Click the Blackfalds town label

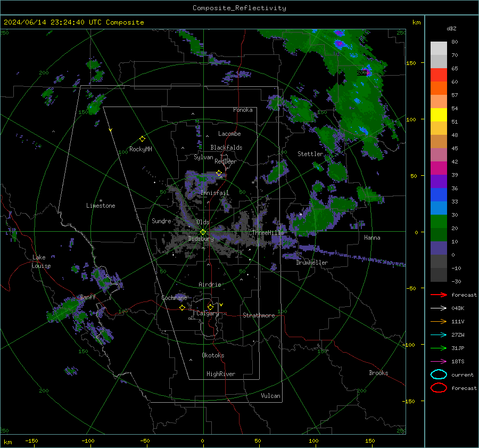(226, 148)
